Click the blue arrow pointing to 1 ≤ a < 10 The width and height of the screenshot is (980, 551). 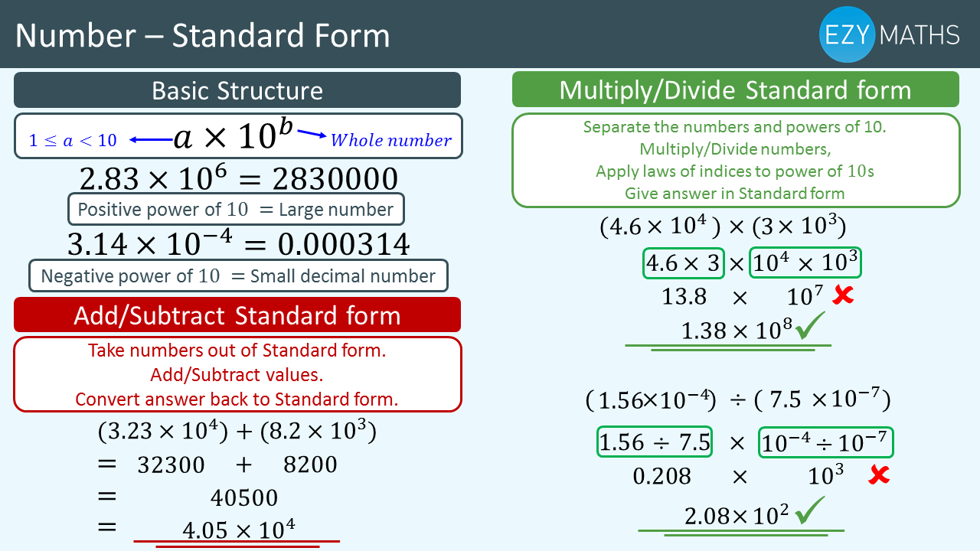[151, 139]
